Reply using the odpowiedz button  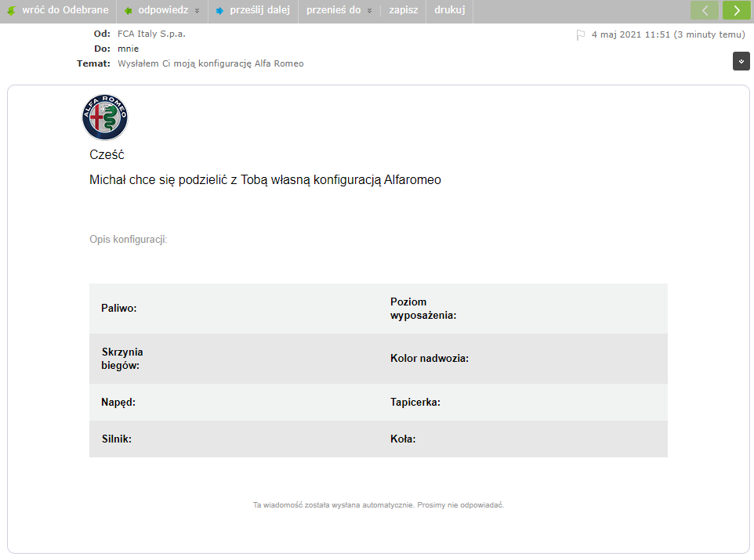pos(163,10)
